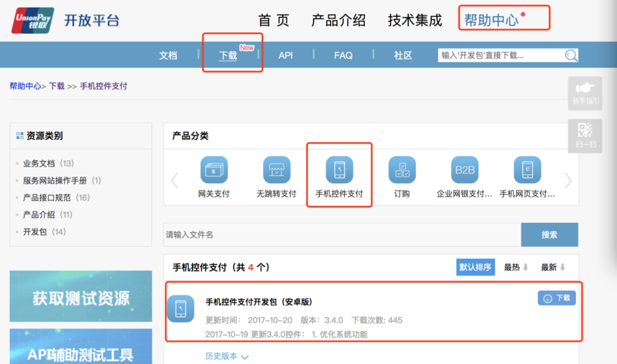
Task: Click the 下载次数 445 text
Action: [377, 320]
